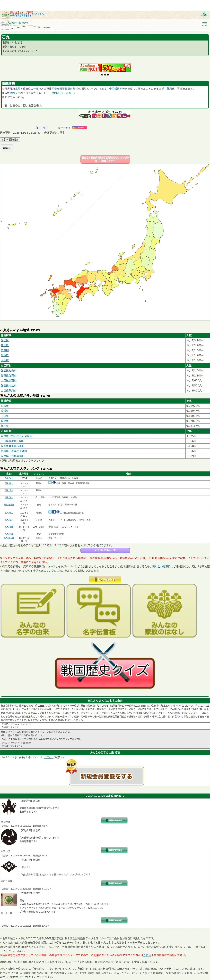Image resolution: width=210 pixels, height=980 pixels.
Task: Click the 石丸さん有名人一覧 button
Action: [105, 550]
